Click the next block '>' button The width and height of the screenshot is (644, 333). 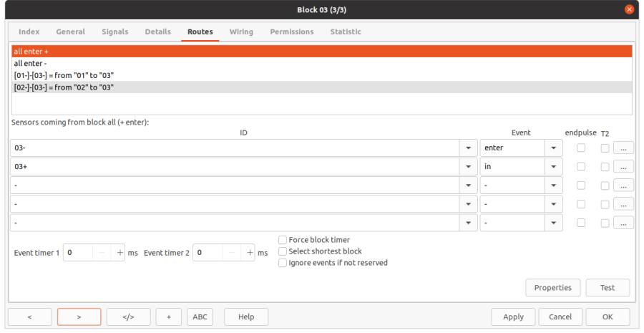tap(79, 317)
